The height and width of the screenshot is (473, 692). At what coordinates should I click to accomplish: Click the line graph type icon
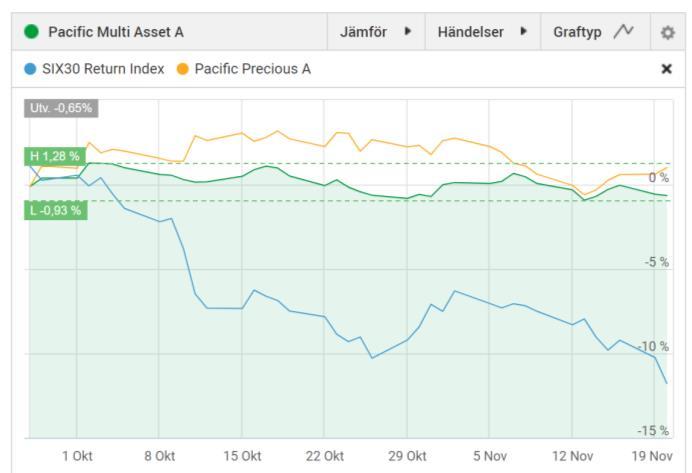click(x=624, y=31)
